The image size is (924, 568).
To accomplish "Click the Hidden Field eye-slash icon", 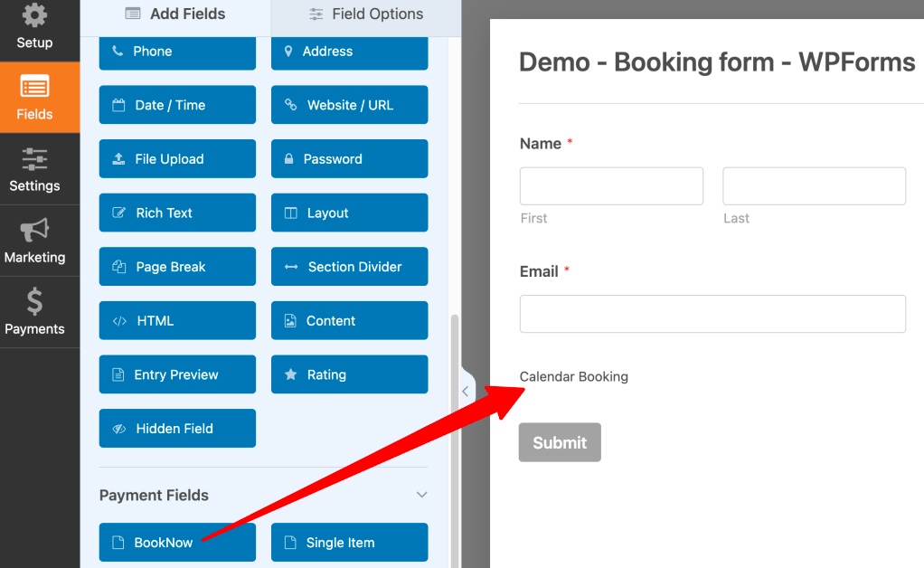I will tap(119, 429).
